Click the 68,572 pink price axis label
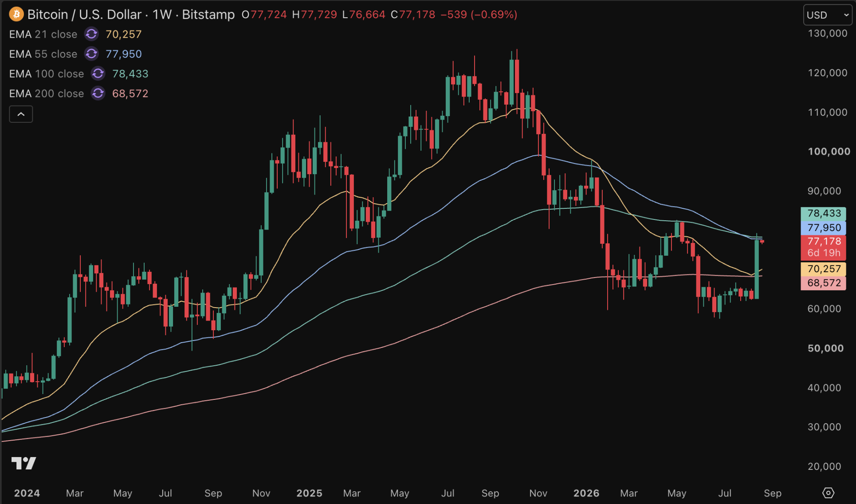856x504 pixels. [824, 283]
